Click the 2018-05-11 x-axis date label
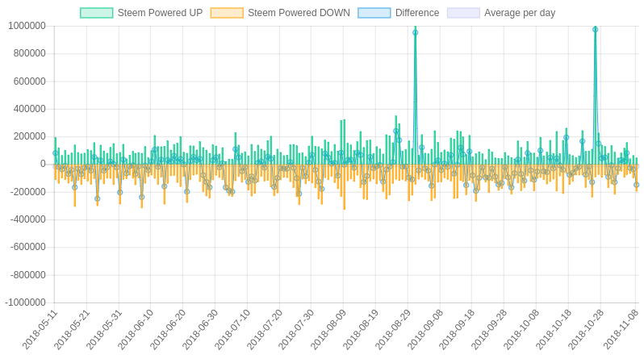The height and width of the screenshot is (363, 644). click(x=40, y=330)
